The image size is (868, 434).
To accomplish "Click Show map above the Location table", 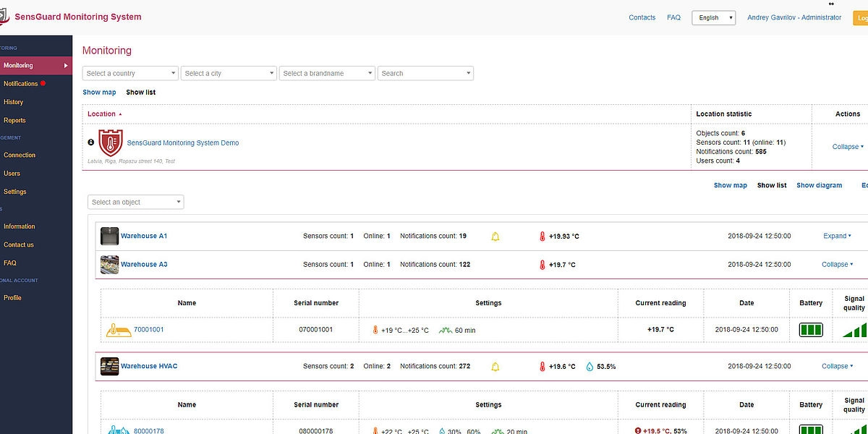I will [99, 92].
